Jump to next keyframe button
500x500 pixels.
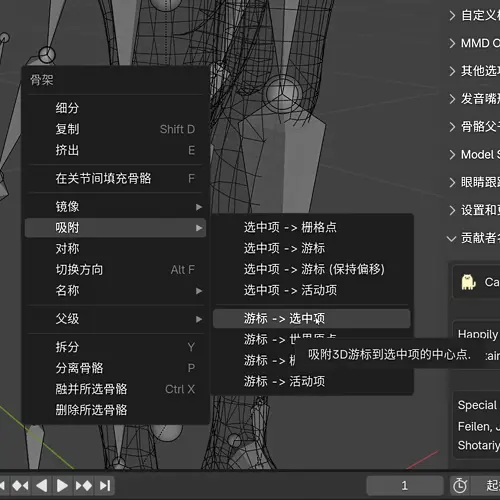[84, 486]
